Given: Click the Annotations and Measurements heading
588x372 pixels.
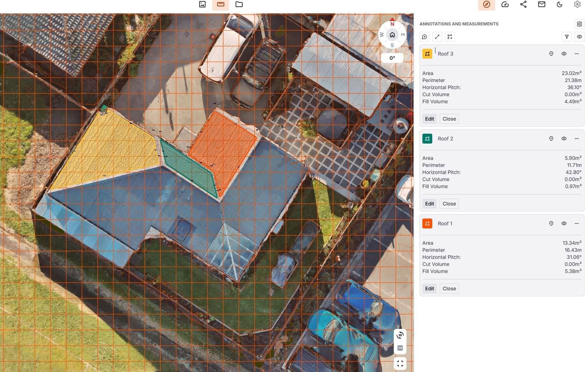Looking at the screenshot, I should tap(459, 24).
